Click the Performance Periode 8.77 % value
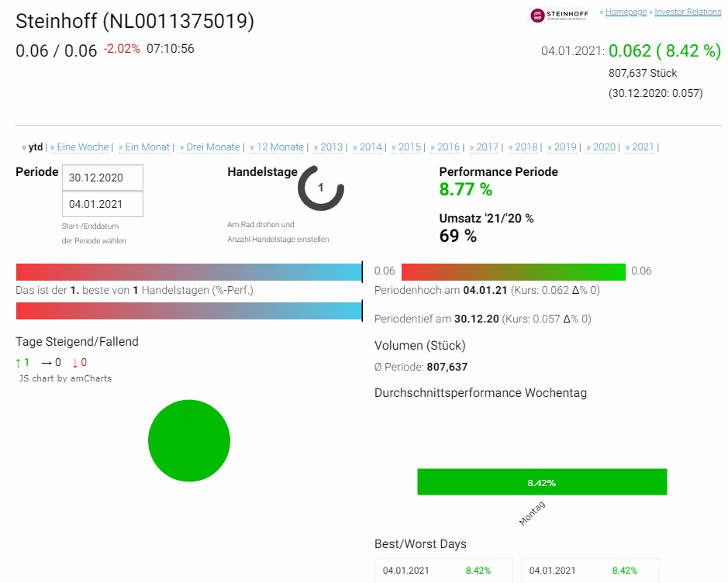Viewport: 728px width, 583px height. point(466,189)
